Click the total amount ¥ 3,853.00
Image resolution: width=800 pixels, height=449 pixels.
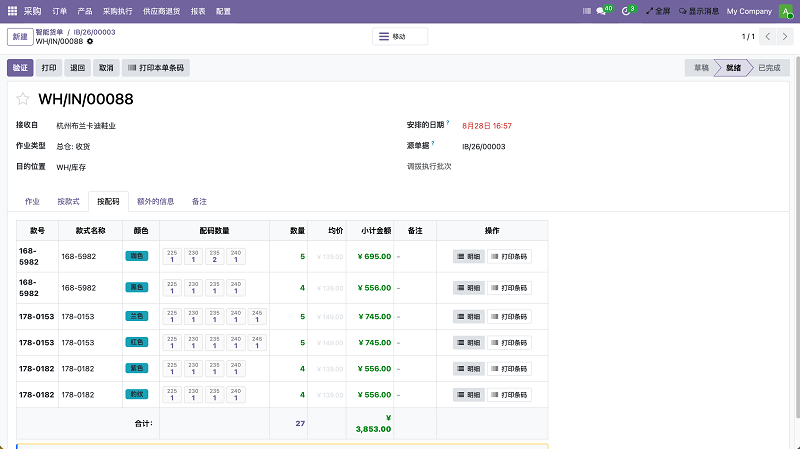click(373, 423)
